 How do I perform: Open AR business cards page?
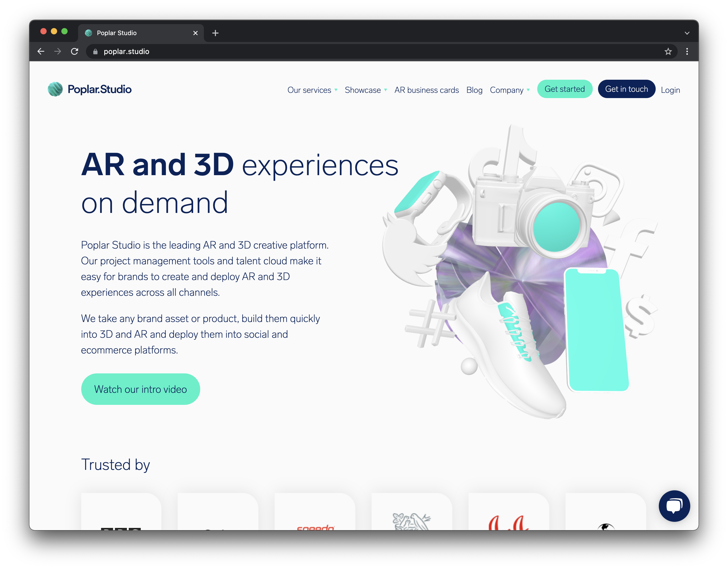pos(426,90)
